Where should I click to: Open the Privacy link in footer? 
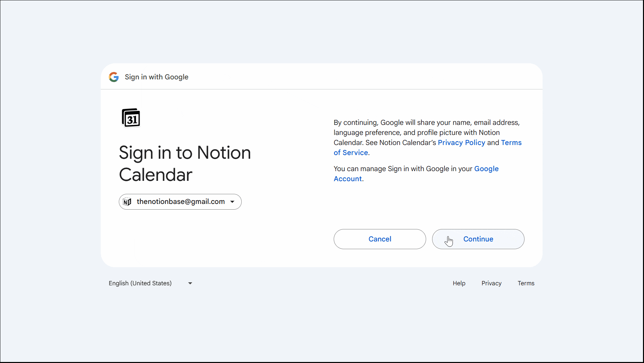pos(491,283)
